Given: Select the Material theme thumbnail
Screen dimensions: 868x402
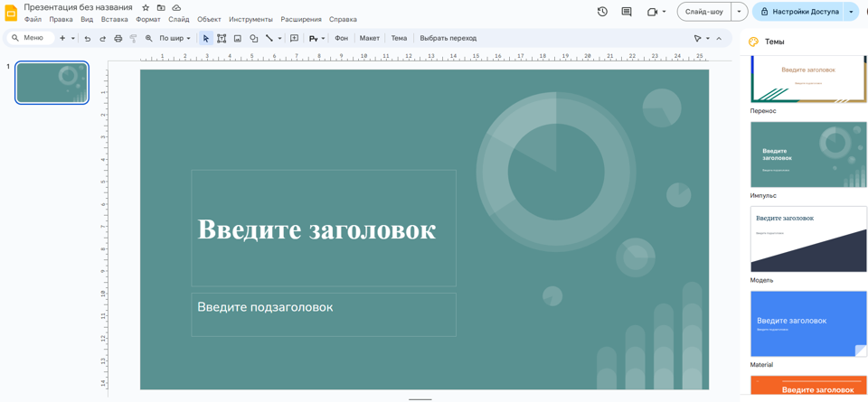Looking at the screenshot, I should [x=808, y=323].
